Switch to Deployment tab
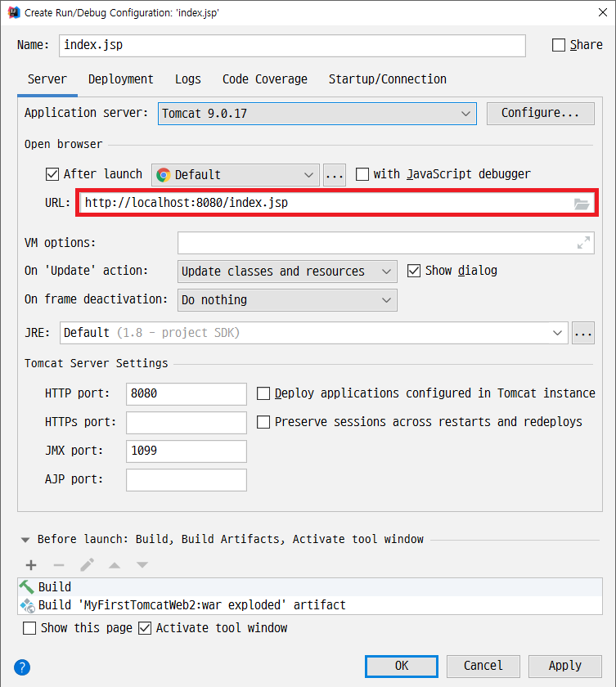 click(121, 79)
